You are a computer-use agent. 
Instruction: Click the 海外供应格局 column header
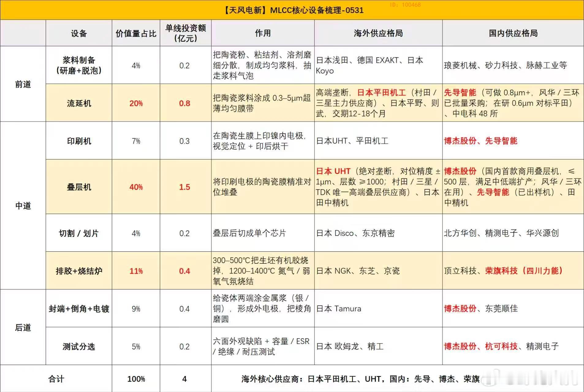click(378, 33)
